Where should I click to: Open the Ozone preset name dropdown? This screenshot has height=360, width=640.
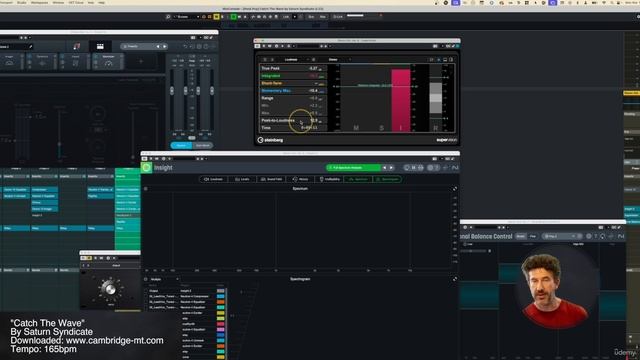pyautogui.click(x=139, y=47)
